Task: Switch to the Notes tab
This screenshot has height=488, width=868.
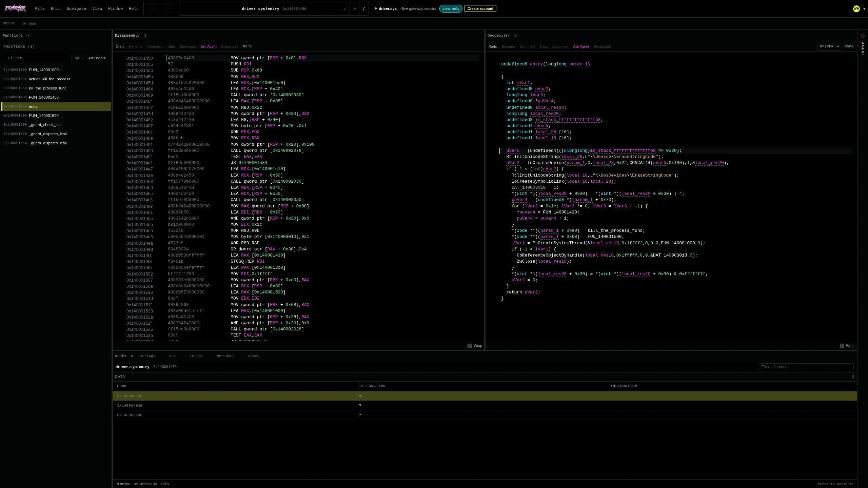Action: point(254,356)
